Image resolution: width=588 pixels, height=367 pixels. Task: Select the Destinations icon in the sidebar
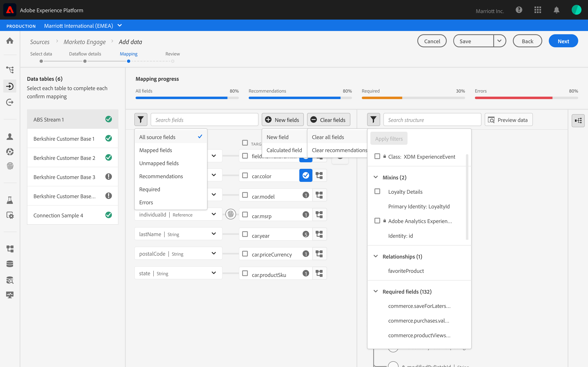click(x=10, y=102)
